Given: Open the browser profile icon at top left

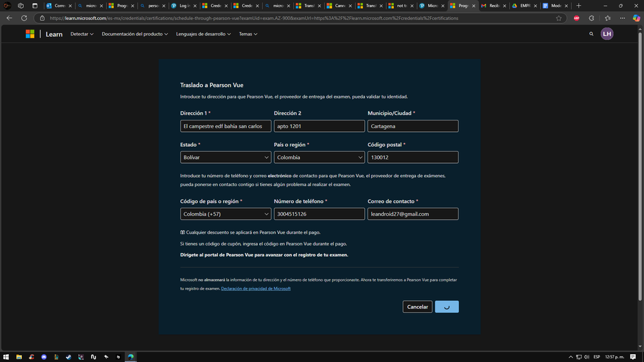Looking at the screenshot, I should [x=7, y=6].
